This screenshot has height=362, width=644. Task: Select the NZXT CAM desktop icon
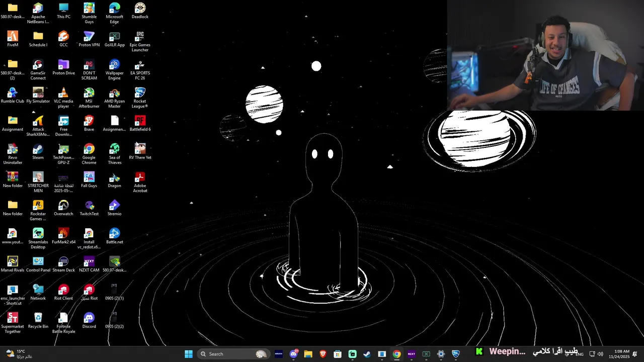89,264
